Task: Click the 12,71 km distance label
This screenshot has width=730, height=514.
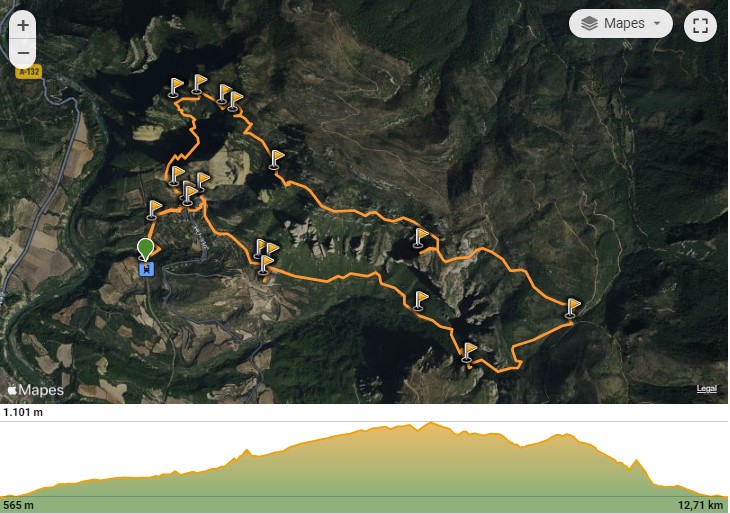Action: [700, 505]
